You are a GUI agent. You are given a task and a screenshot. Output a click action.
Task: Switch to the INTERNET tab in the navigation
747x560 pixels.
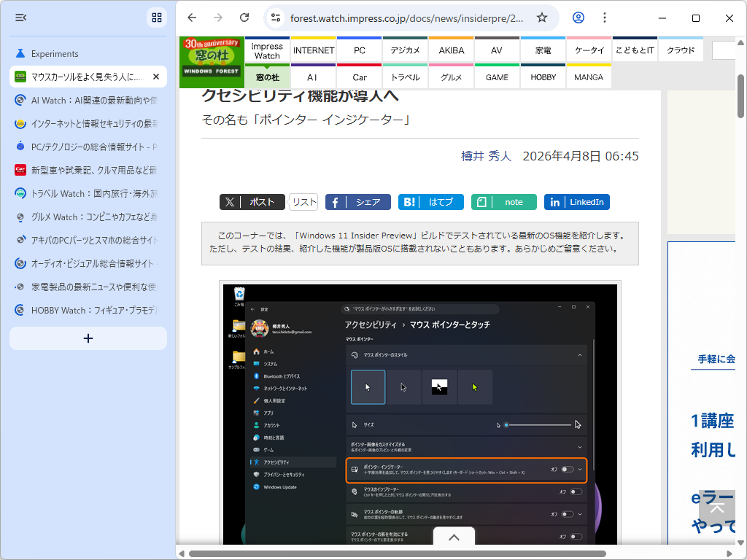pos(313,50)
